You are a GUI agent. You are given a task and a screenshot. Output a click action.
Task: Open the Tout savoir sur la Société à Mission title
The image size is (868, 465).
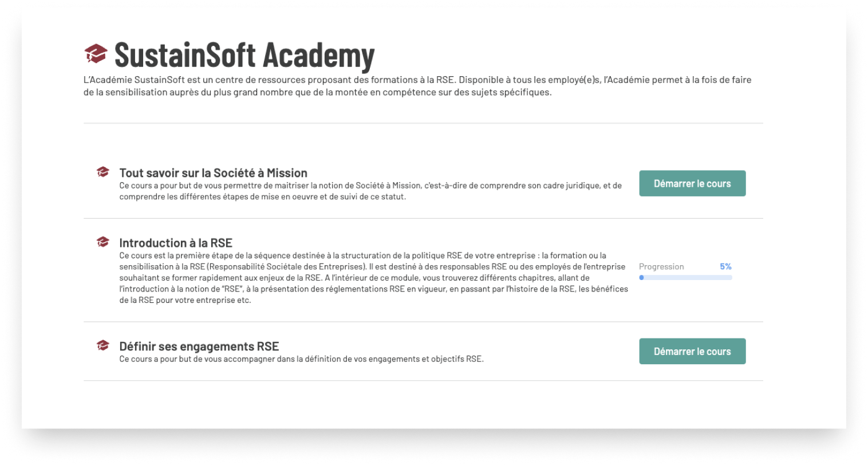[213, 172]
